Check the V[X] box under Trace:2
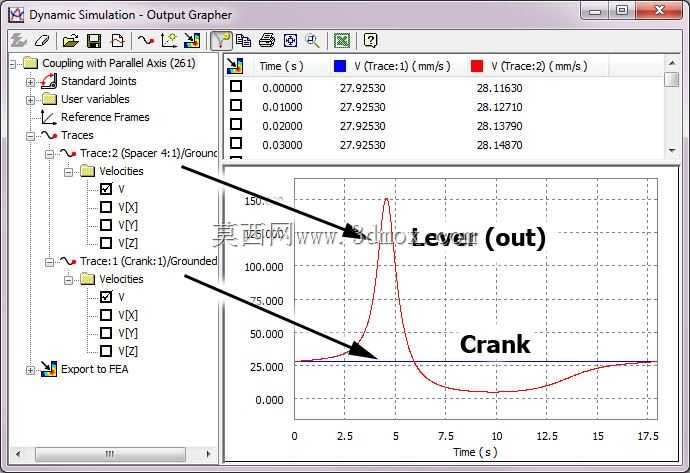This screenshot has width=690, height=473. pos(106,207)
